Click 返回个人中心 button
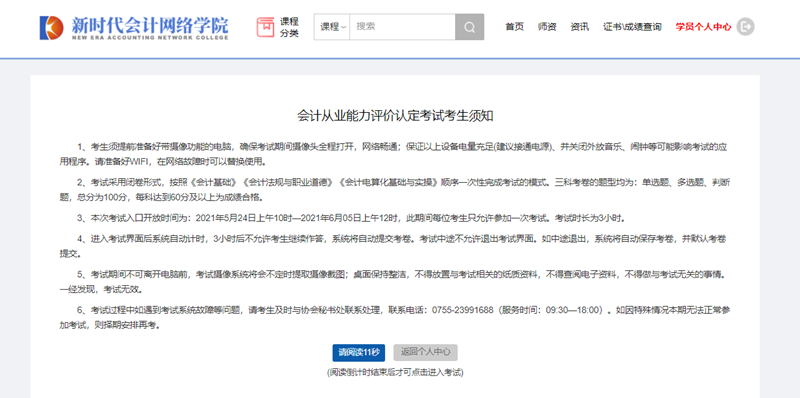Image resolution: width=800 pixels, height=398 pixels. [426, 353]
